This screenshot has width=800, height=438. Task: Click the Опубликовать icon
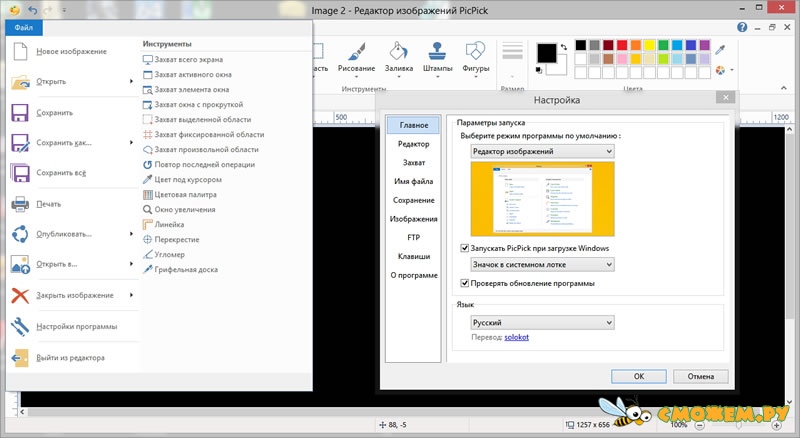[x=20, y=234]
